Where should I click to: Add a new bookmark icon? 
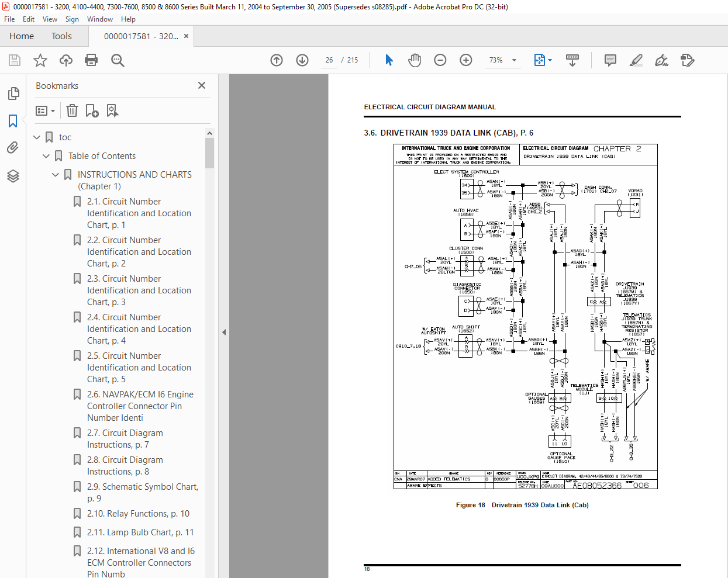tap(92, 110)
